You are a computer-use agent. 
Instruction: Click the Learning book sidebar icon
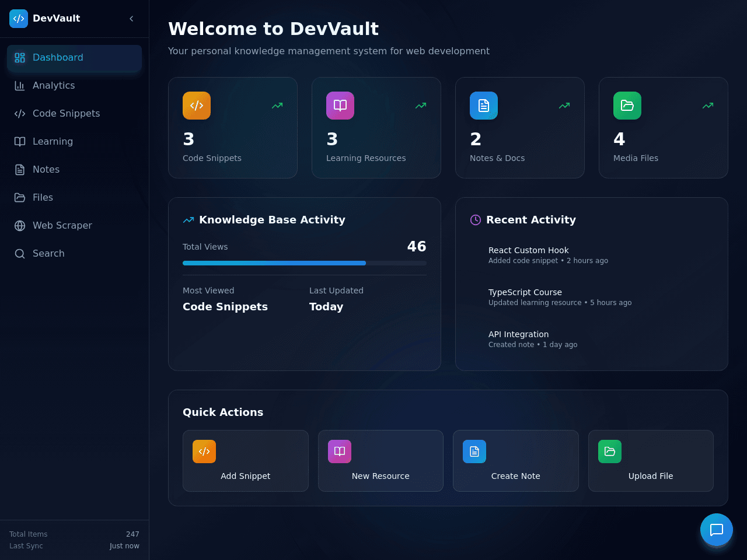pos(20,142)
